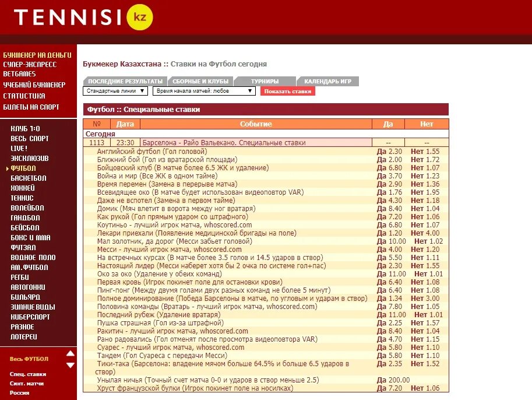Open BetGames section
Image resolution: width=532 pixels, height=400 pixels.
(x=19, y=73)
